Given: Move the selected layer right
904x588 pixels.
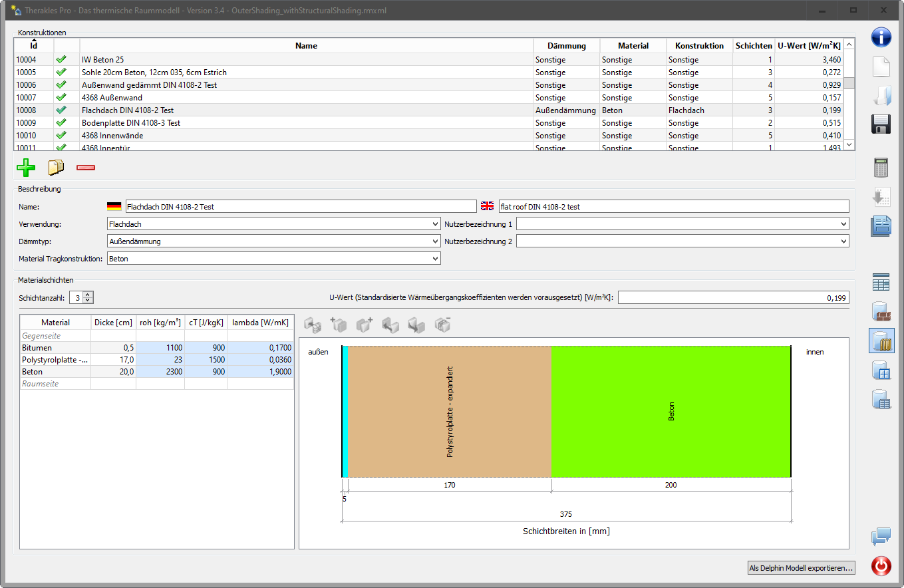Looking at the screenshot, I should (416, 325).
